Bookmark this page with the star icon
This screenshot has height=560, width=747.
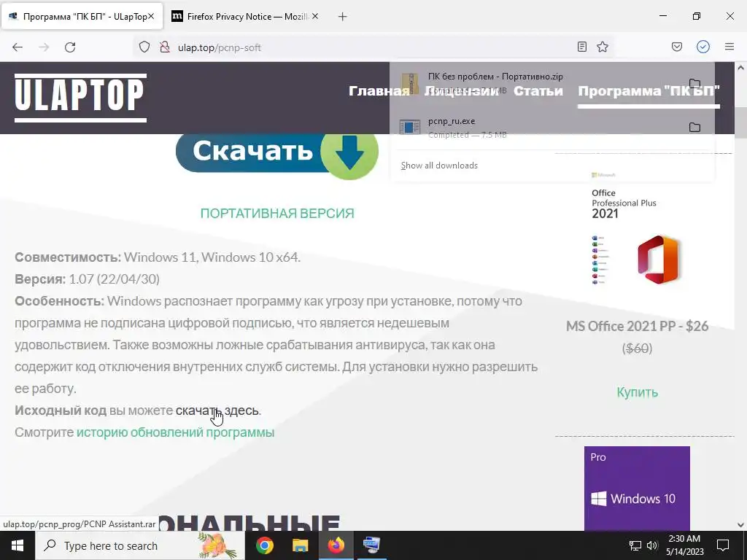pos(603,47)
